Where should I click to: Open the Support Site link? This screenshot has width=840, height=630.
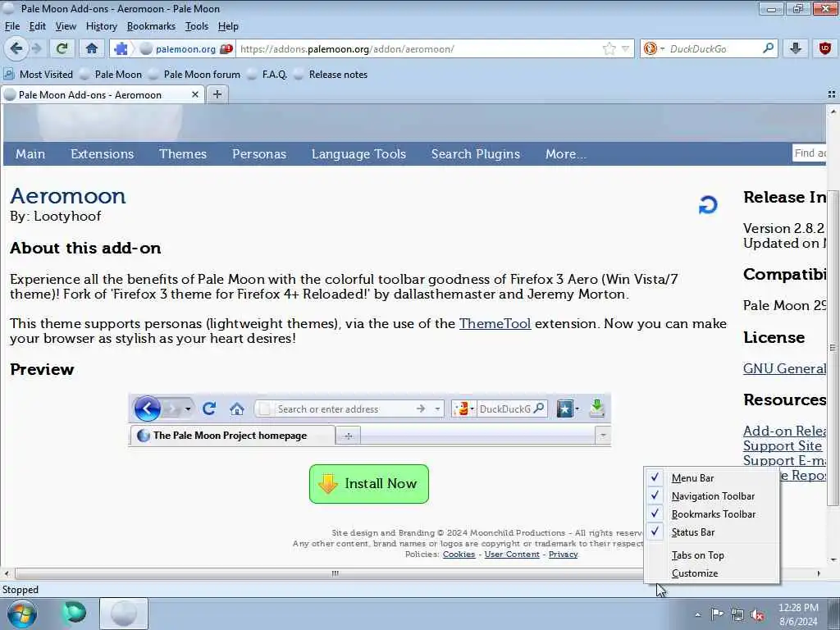782,445
